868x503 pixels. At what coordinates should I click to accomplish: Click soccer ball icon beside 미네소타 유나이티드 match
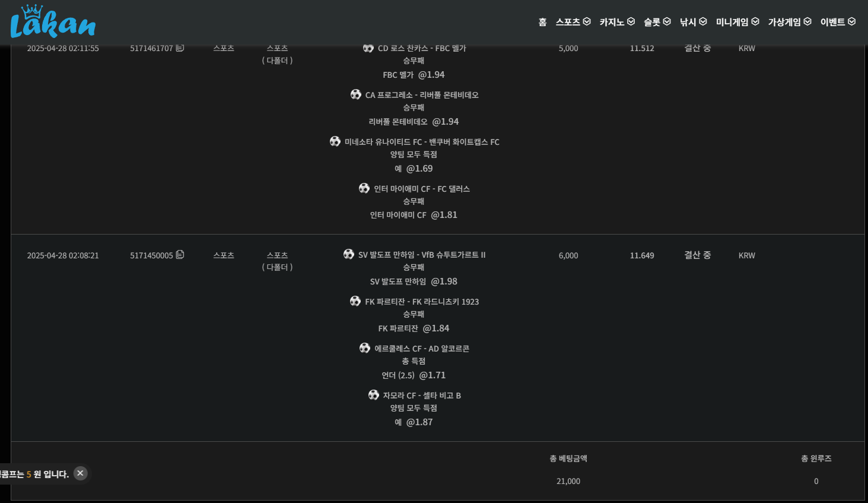pos(335,141)
